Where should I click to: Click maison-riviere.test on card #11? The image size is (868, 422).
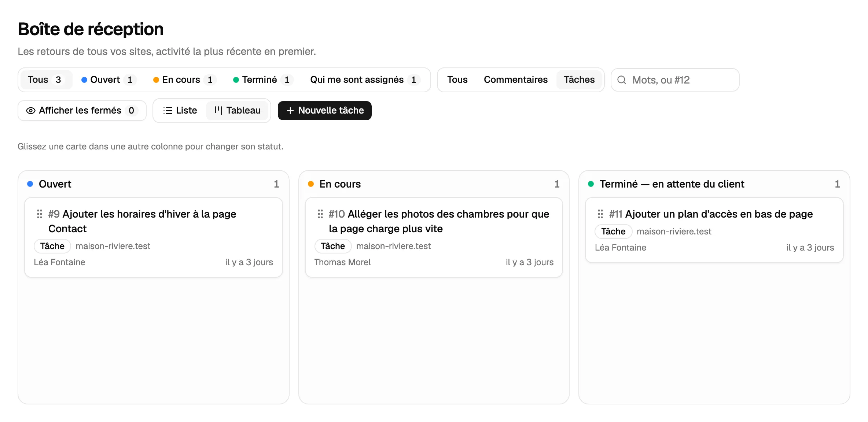point(674,232)
